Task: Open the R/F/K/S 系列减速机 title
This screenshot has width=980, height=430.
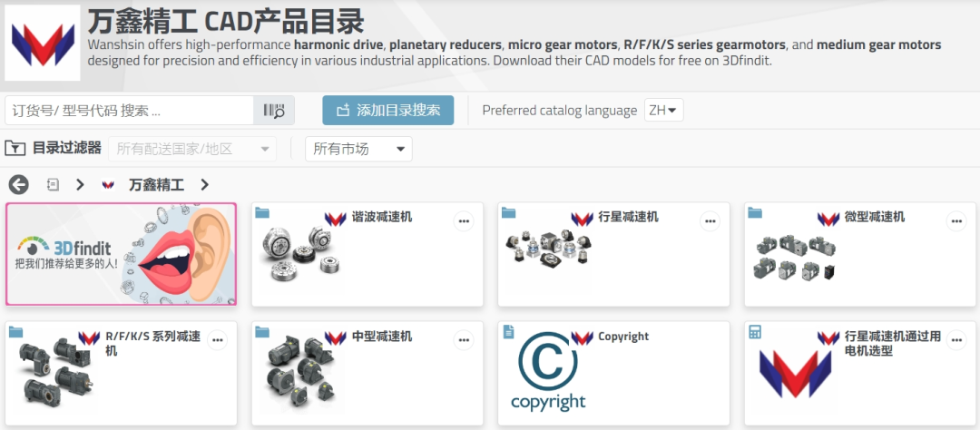Action: coord(153,343)
